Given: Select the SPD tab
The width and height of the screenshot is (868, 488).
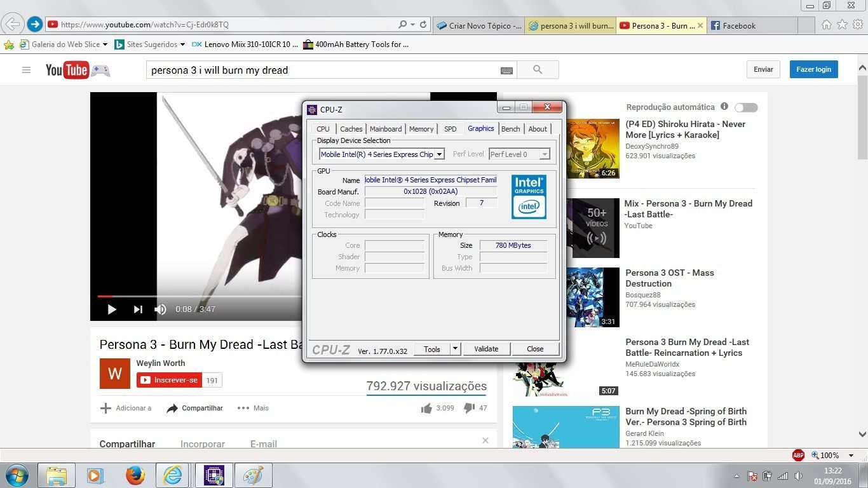Looking at the screenshot, I should tap(450, 129).
